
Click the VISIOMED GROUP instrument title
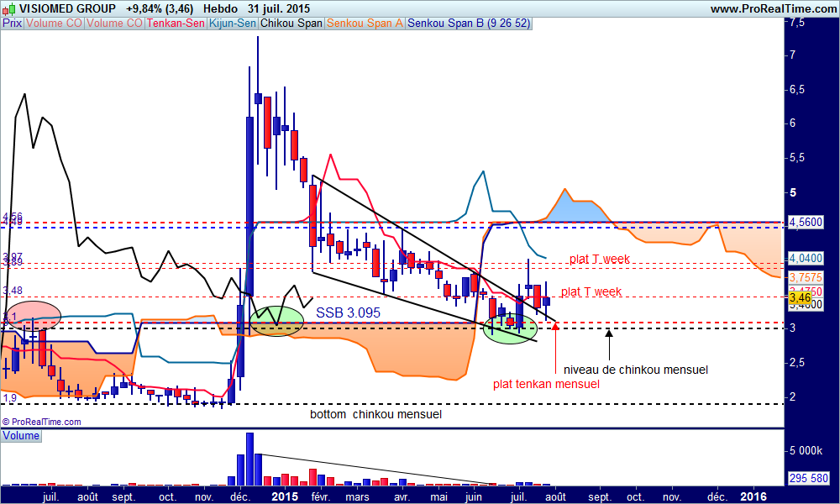click(x=67, y=8)
